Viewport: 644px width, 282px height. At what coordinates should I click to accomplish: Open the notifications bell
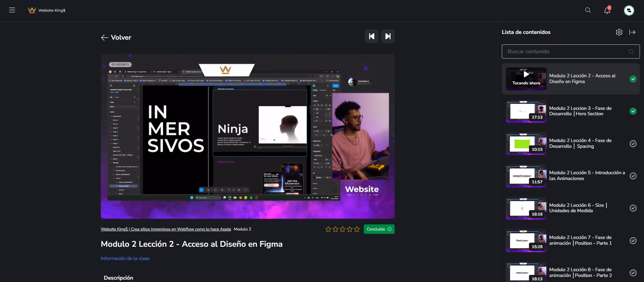pyautogui.click(x=607, y=10)
